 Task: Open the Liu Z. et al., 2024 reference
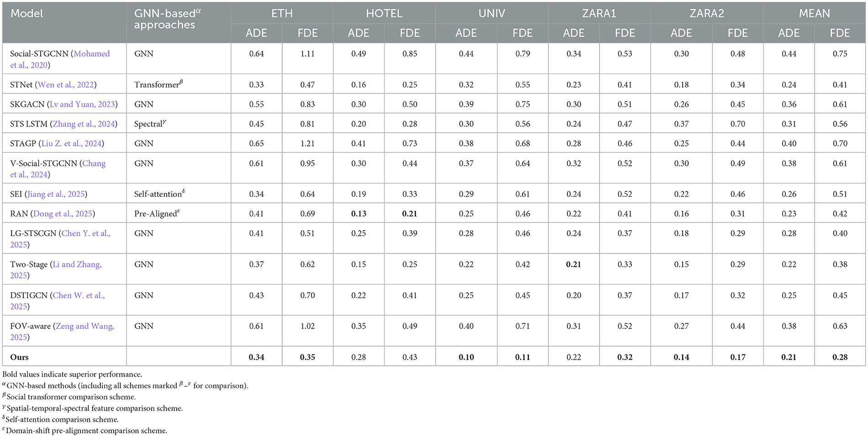coord(71,144)
